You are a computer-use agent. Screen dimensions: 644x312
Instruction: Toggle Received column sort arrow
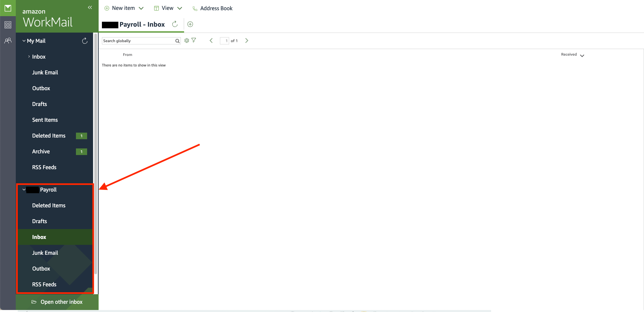coord(582,56)
